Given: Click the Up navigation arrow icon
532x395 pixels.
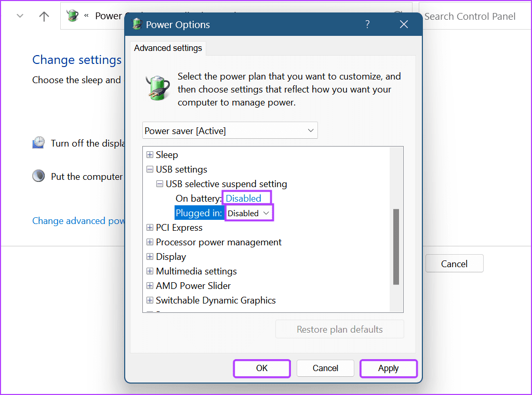Looking at the screenshot, I should (x=43, y=16).
